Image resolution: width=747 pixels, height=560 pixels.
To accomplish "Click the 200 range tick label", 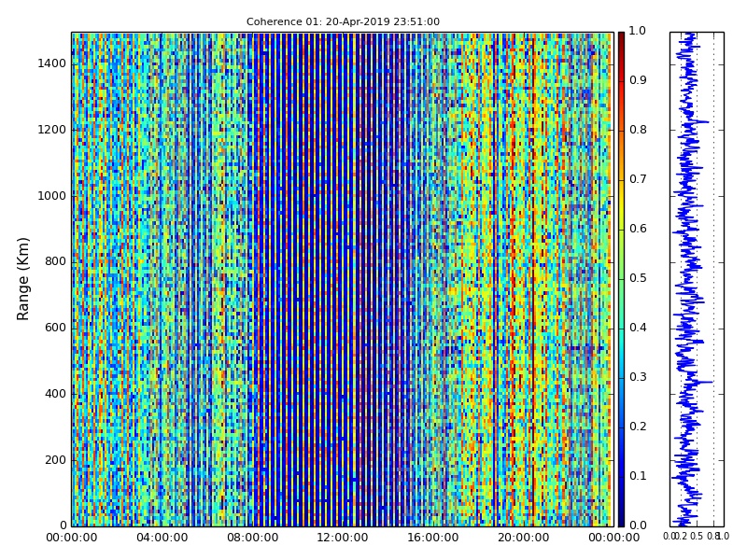I will pyautogui.click(x=55, y=460).
